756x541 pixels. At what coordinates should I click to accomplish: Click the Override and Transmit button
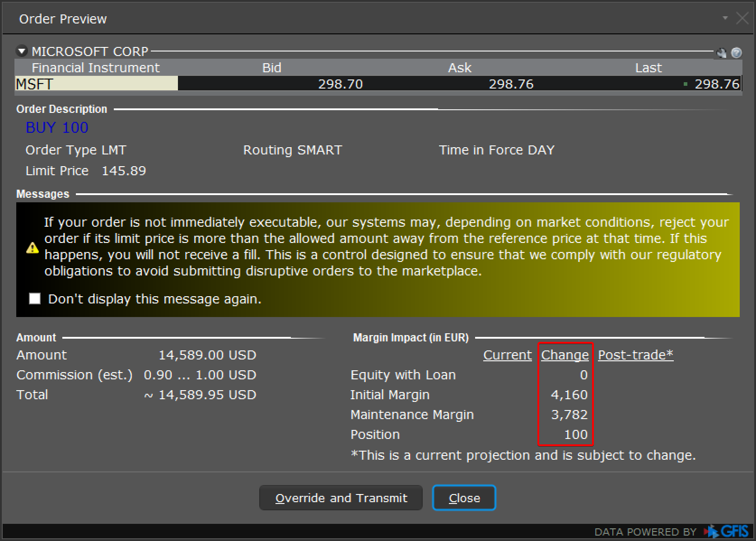pos(341,498)
